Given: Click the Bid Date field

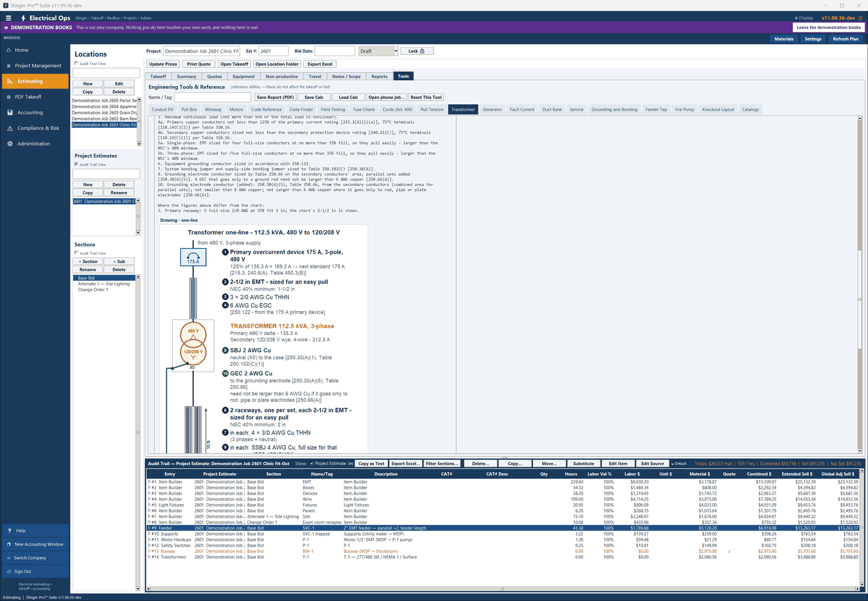Looking at the screenshot, I should [334, 51].
